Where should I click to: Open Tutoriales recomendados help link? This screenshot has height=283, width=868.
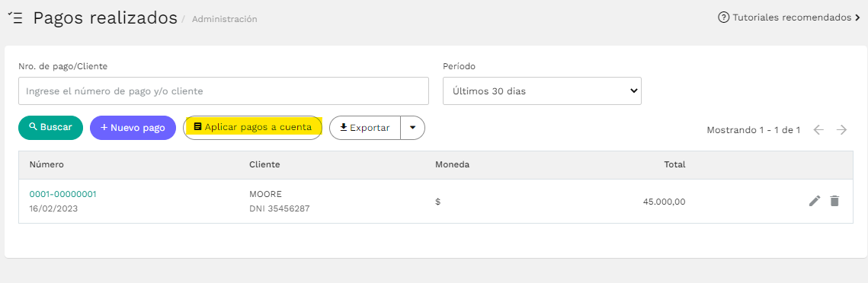coord(789,17)
